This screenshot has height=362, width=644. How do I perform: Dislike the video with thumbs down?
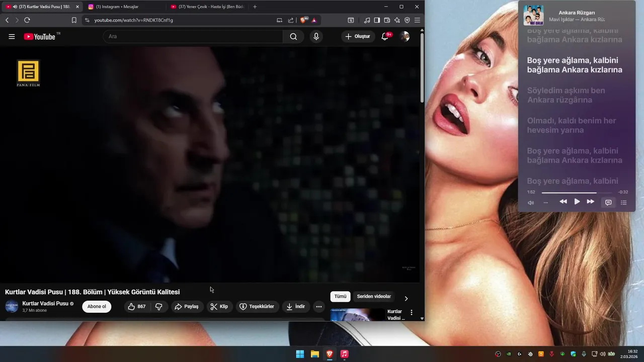click(158, 307)
